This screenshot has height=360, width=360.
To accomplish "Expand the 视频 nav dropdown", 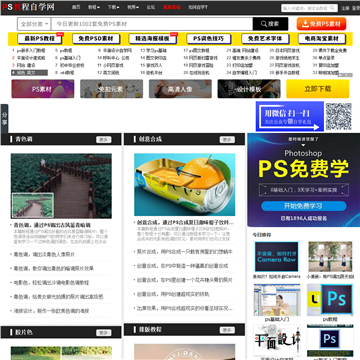I will pos(133,7).
